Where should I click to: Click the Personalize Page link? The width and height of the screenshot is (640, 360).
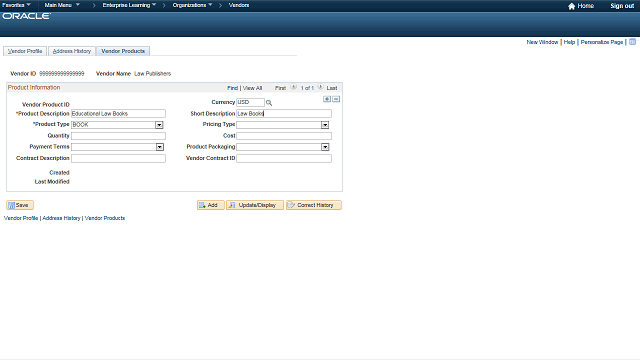pos(602,42)
